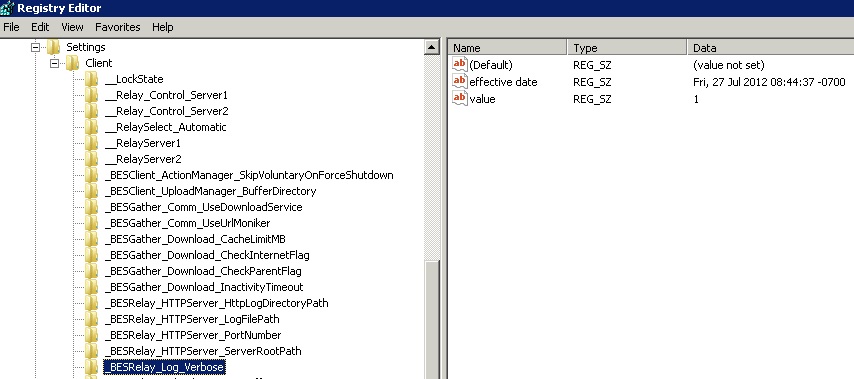Select _BESGather_Comm_UseDownloadService key
Screen dimensions: 854x379
(203, 207)
